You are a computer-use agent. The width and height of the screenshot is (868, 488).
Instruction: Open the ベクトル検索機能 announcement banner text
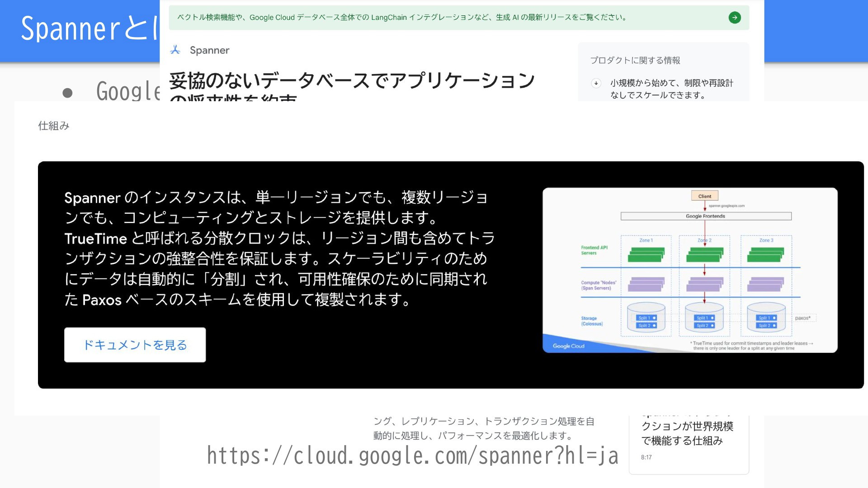(x=402, y=18)
